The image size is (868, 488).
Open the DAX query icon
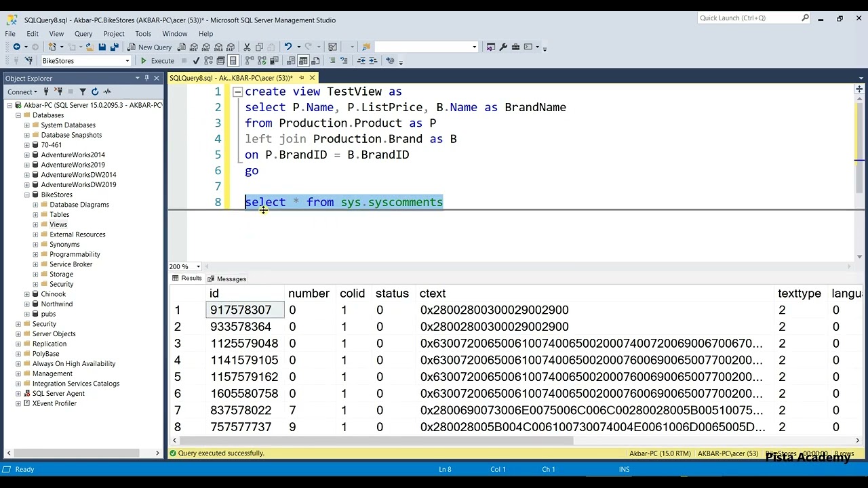[x=231, y=47]
